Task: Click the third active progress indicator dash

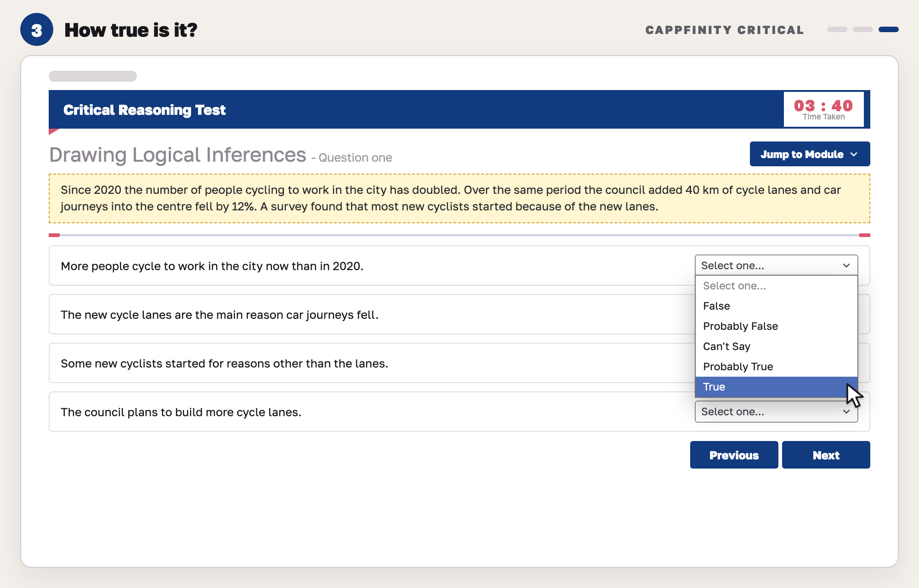Action: point(888,29)
